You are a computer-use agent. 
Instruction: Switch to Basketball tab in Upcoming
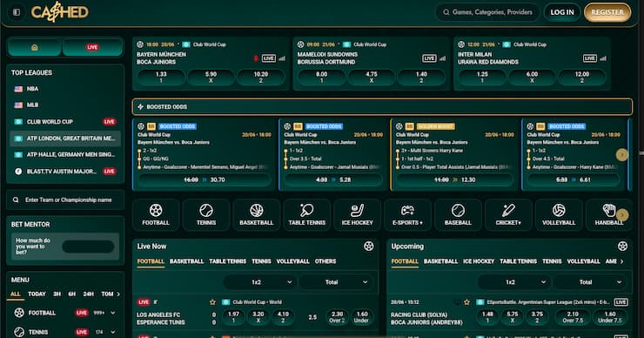[x=440, y=261]
